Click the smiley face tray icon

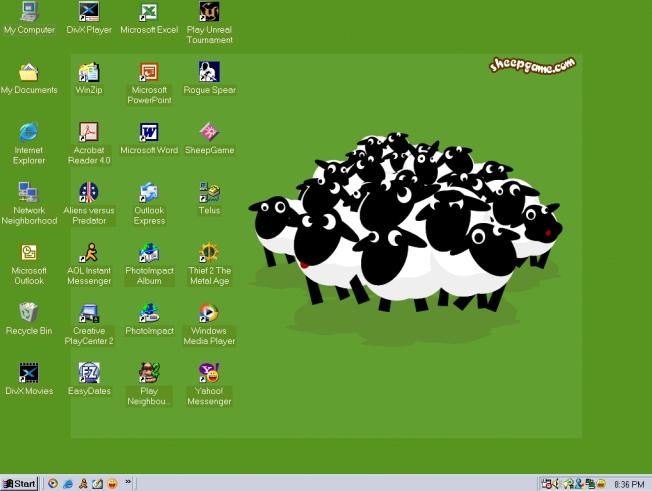[601, 484]
